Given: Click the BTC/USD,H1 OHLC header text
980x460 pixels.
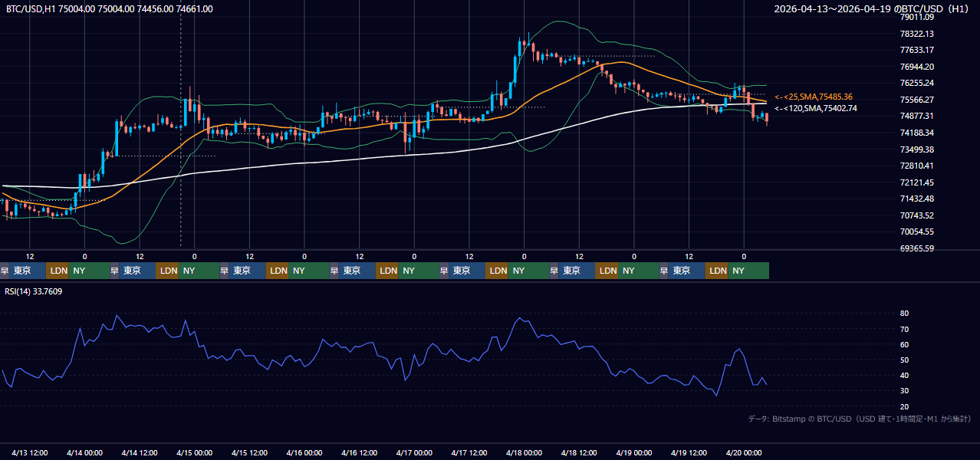Looking at the screenshot, I should (x=110, y=9).
